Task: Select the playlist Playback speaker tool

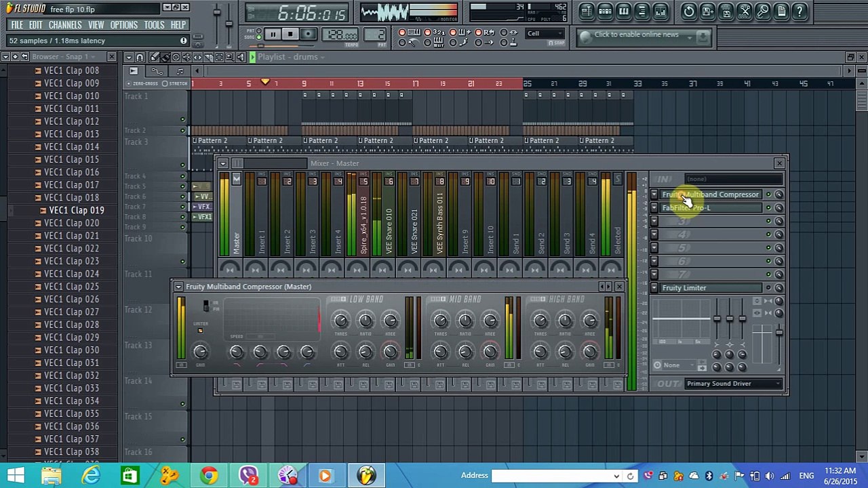Action: [241, 57]
